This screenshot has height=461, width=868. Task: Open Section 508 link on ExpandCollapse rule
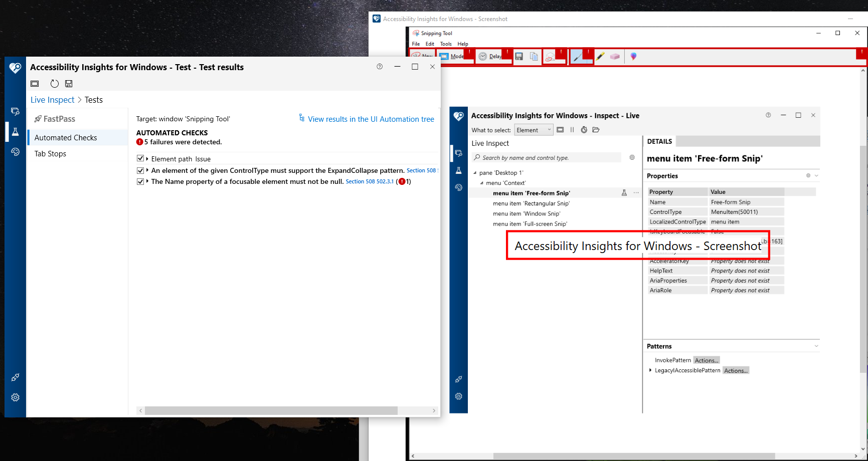coord(422,170)
